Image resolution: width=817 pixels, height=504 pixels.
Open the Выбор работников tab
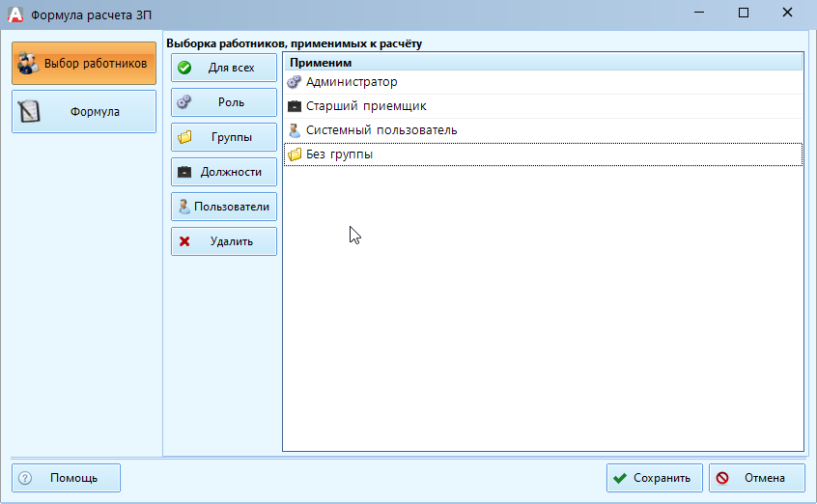coord(83,64)
